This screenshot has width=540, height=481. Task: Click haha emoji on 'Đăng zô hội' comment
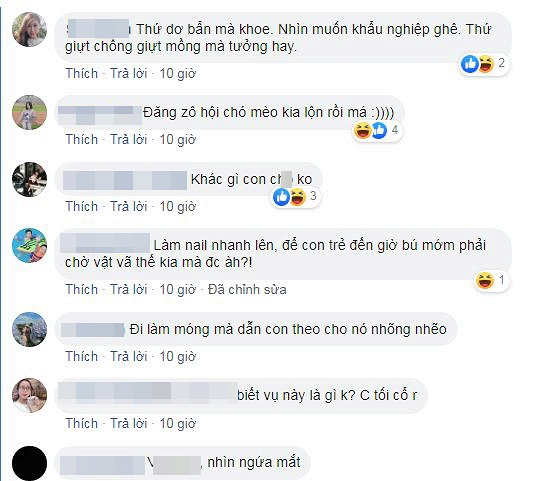pos(363,130)
